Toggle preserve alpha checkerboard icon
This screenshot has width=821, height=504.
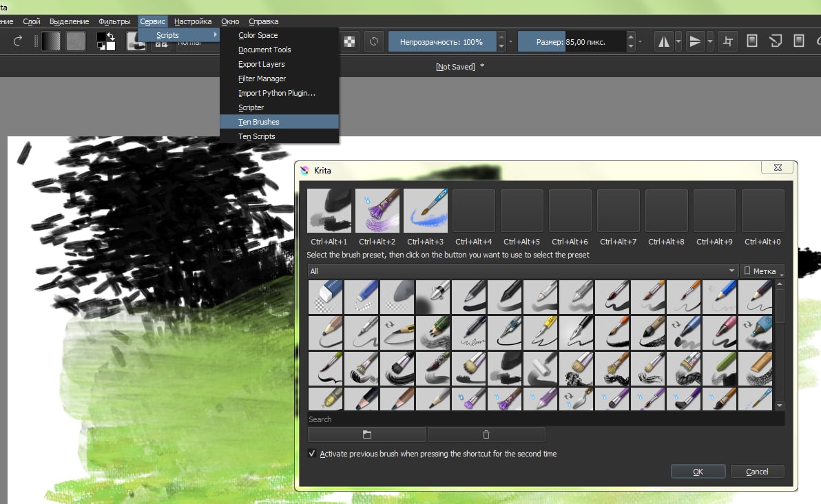(349, 41)
